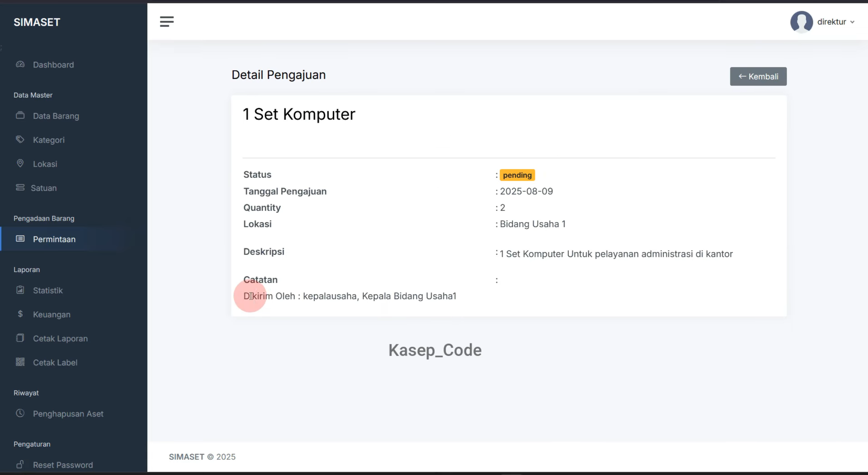Screen dimensions: 868x475
Task: Click the 1 Set Komputer heading
Action: pos(299,114)
